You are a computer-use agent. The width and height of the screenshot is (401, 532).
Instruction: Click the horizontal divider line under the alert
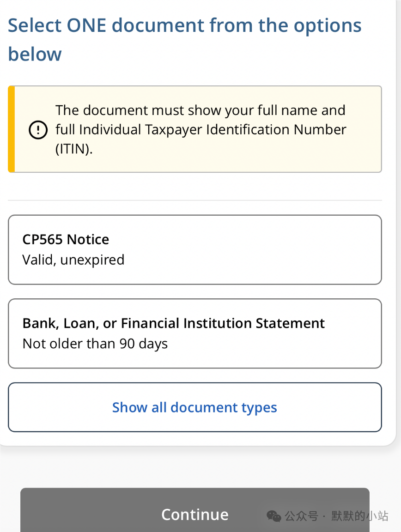[x=195, y=200]
